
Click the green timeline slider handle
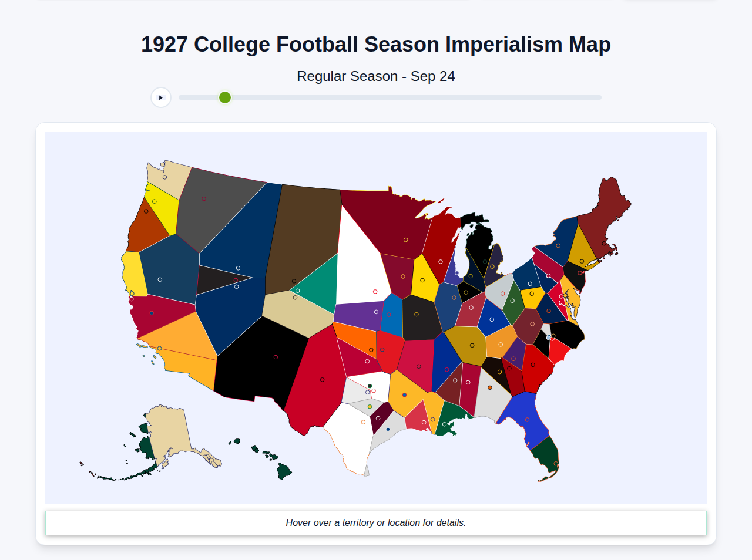(224, 97)
